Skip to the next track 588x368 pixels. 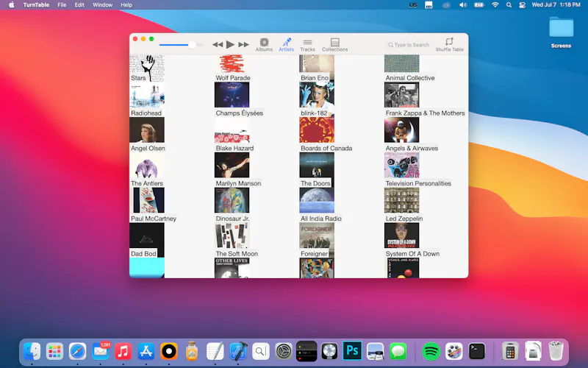[x=244, y=45]
